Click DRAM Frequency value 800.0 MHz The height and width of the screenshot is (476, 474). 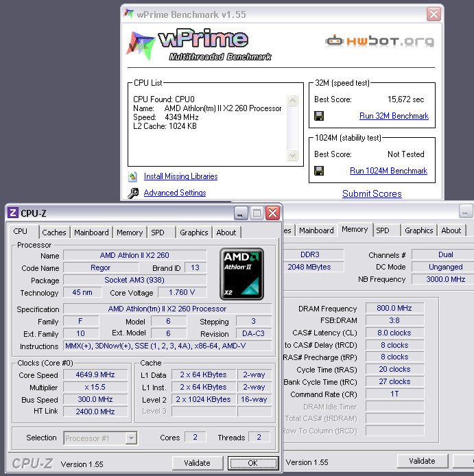coord(394,308)
